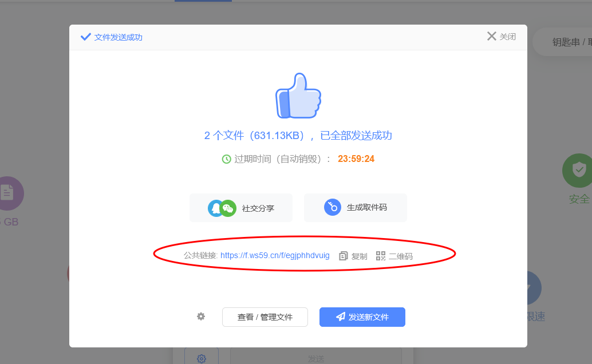592x364 pixels.
Task: Show the 二维码 QR code icon
Action: pyautogui.click(x=381, y=256)
